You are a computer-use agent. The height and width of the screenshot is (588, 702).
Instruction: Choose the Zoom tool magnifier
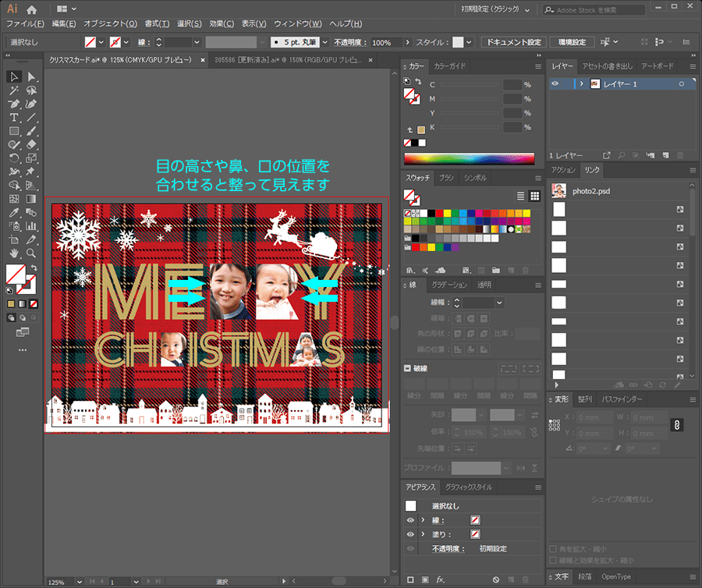[32, 253]
